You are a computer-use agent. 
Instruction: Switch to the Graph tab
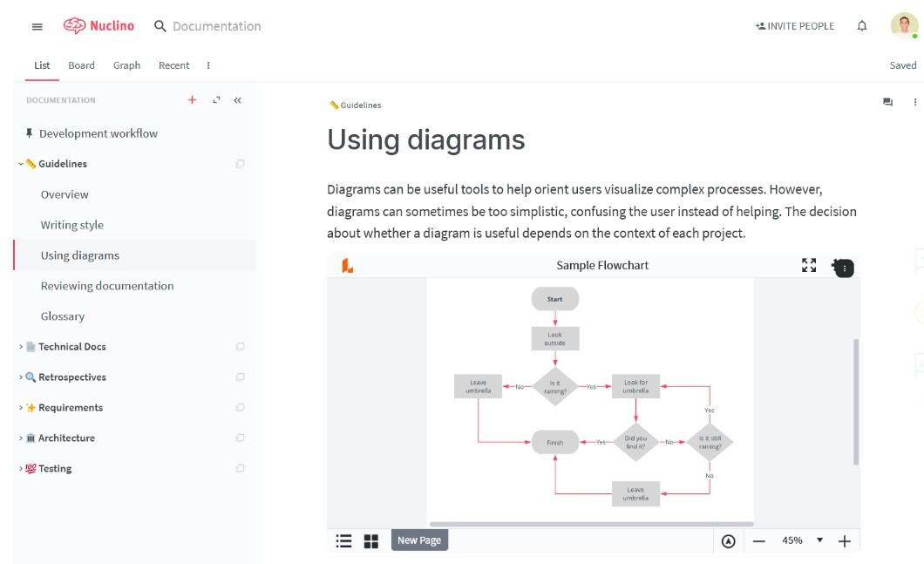tap(126, 65)
